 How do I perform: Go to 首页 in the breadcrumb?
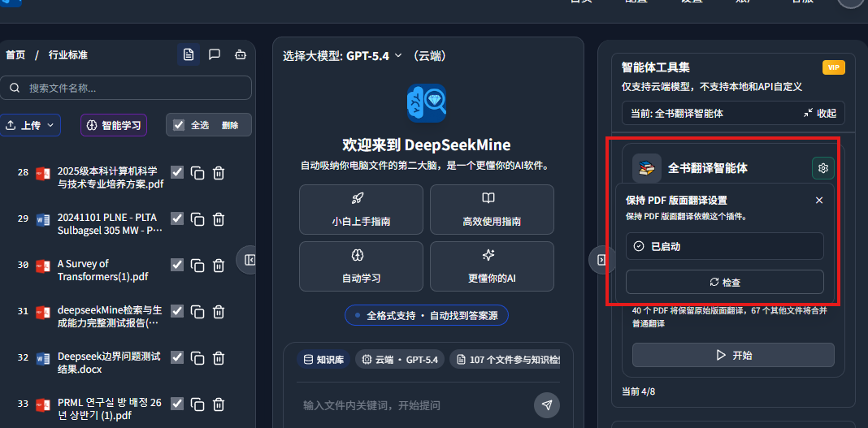(x=15, y=54)
